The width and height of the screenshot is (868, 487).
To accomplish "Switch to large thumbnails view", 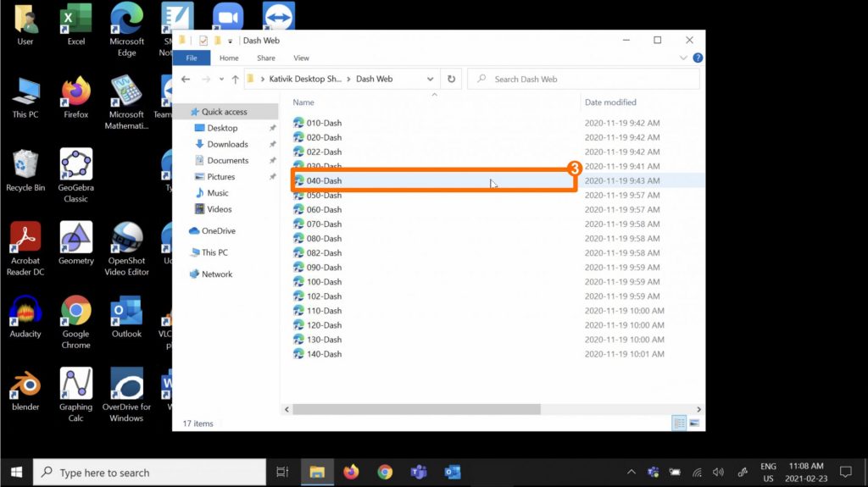I will [x=694, y=422].
